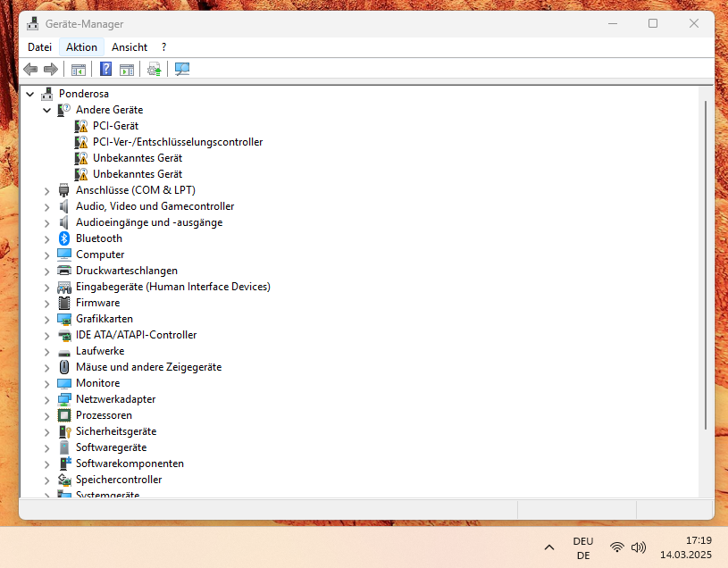Click the printer icon of Druckwarteschlangen
This screenshot has height=568, width=728.
click(x=64, y=271)
